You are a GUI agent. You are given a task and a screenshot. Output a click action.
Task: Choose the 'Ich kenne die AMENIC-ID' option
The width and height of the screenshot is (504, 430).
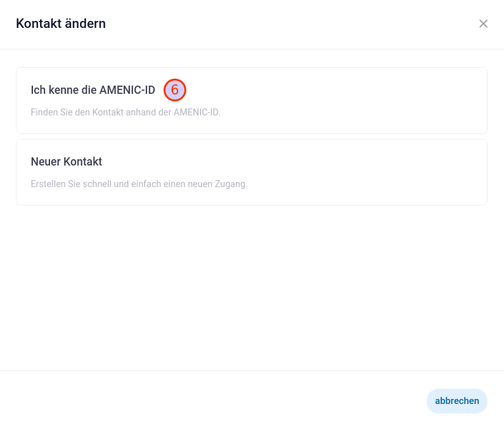click(252, 100)
